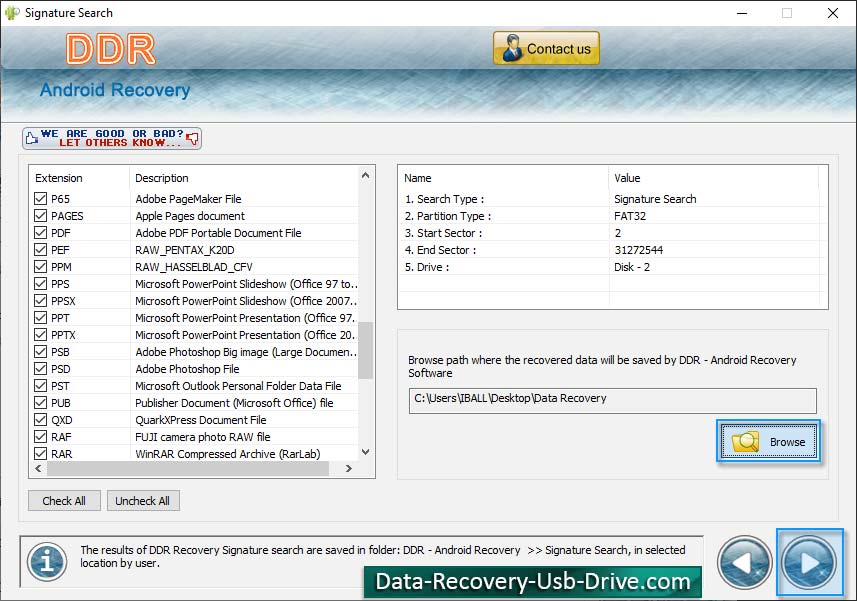This screenshot has height=601, width=857.
Task: Disable the RAF extension checkbox
Action: 40,436
